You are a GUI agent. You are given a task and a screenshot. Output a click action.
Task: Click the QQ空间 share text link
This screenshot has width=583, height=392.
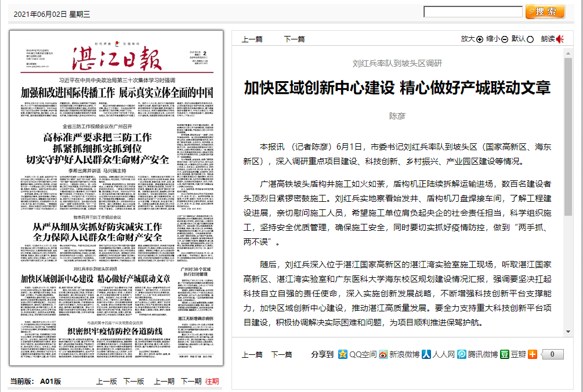(363, 354)
